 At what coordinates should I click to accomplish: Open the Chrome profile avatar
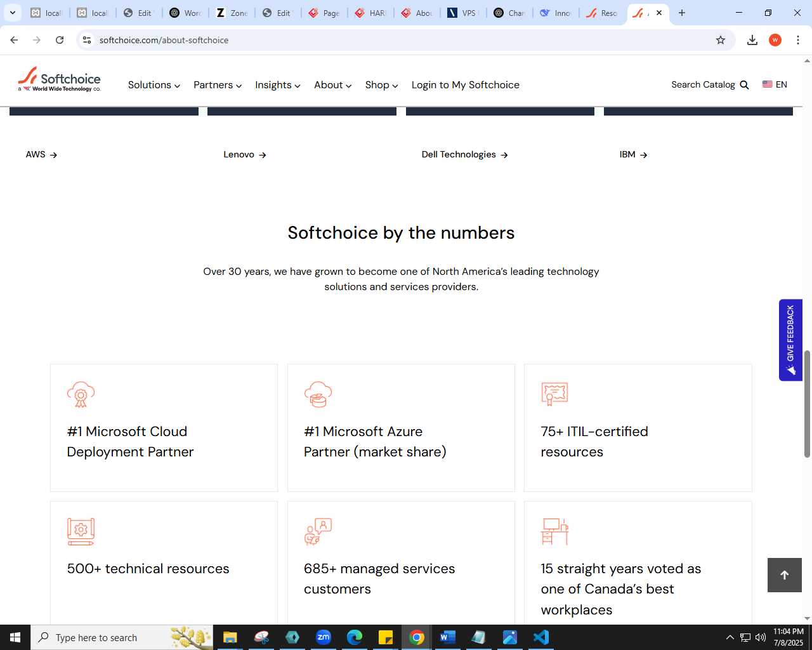click(775, 40)
